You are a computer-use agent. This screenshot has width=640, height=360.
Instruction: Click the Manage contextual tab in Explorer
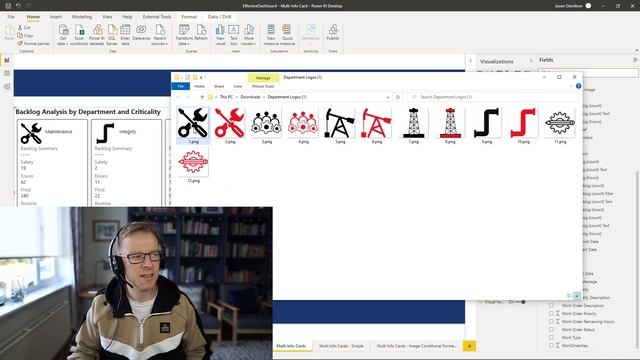tap(263, 78)
